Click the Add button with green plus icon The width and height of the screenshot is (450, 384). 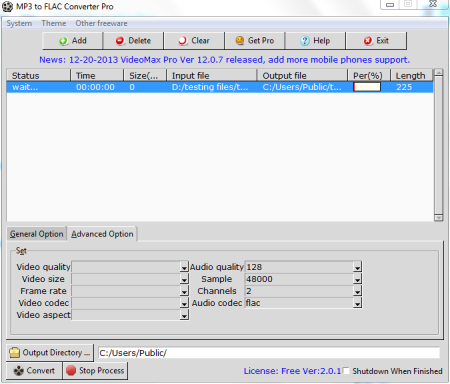pos(72,41)
